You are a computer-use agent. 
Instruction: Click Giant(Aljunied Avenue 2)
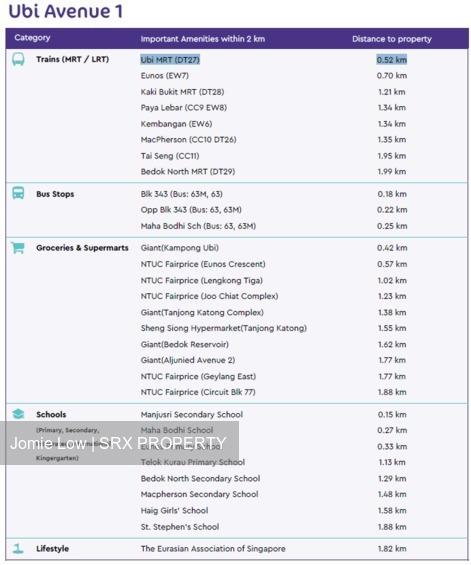(x=188, y=360)
